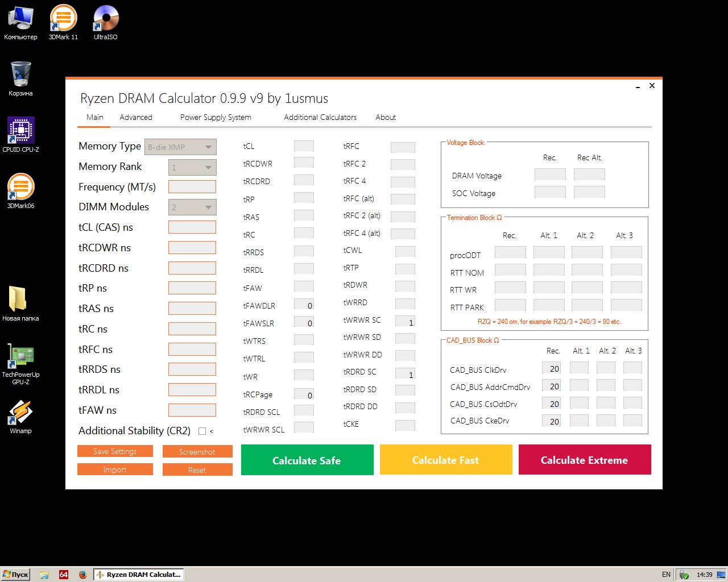Viewport: 728px width, 582px height.
Task: Switch to the Main tab
Action: click(95, 118)
